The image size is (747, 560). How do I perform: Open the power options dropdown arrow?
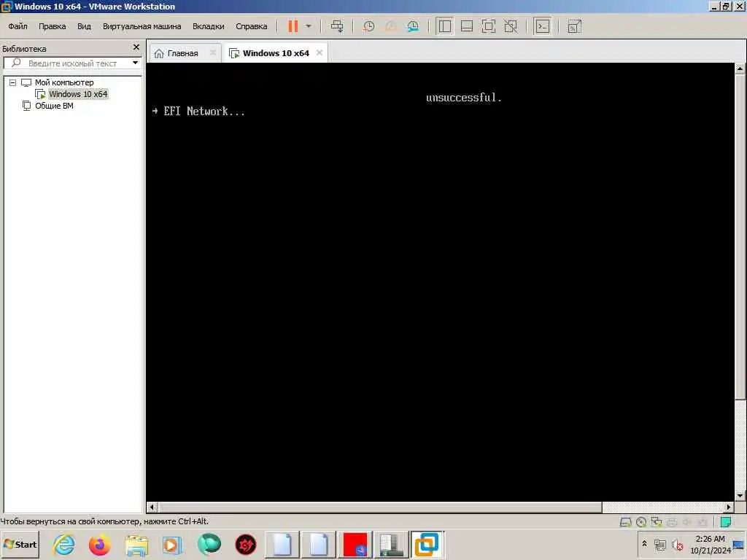click(x=309, y=26)
